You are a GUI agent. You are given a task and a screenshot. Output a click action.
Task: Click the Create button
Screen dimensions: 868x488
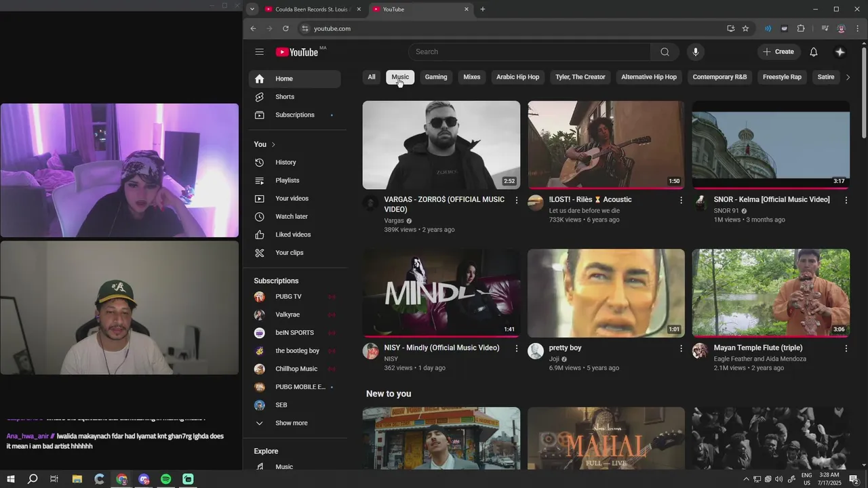[x=778, y=52]
